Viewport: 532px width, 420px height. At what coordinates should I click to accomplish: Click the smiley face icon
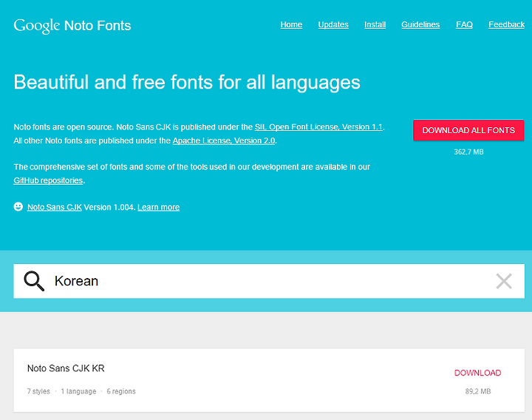[18, 206]
